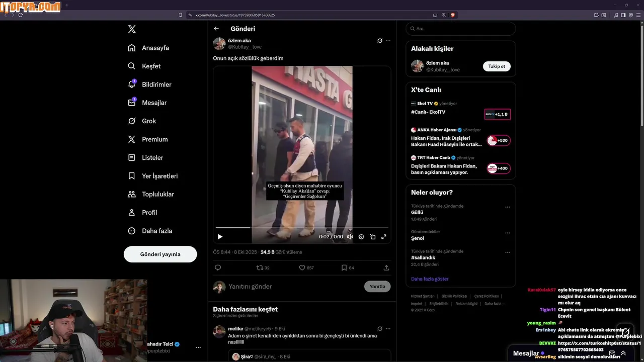This screenshot has height=362, width=644.
Task: Expand Mesajlar drawer double-arrow icon
Action: click(x=623, y=353)
